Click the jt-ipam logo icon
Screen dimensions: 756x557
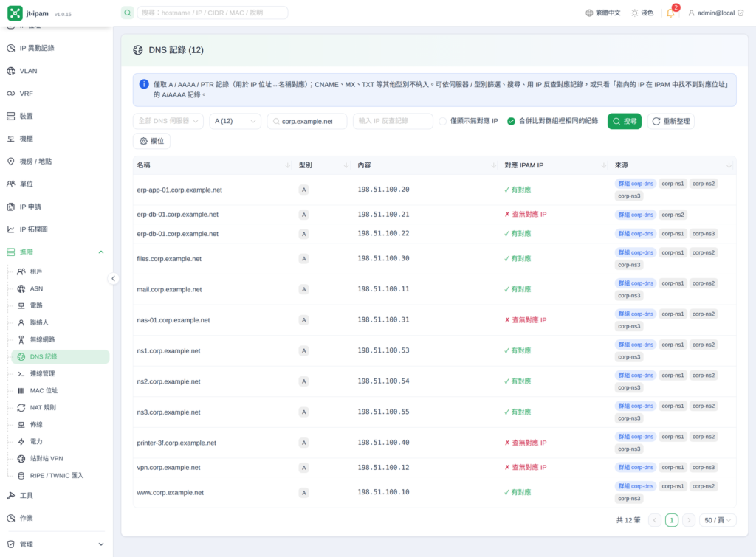pyautogui.click(x=15, y=13)
